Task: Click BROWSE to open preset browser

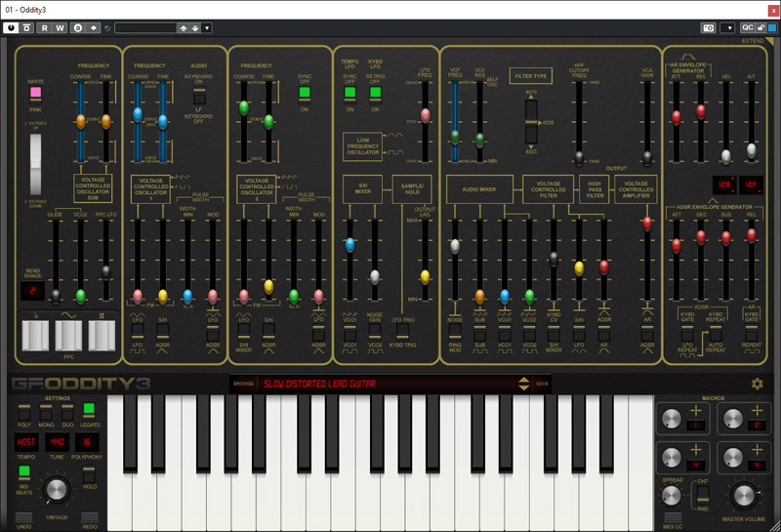Action: (243, 385)
